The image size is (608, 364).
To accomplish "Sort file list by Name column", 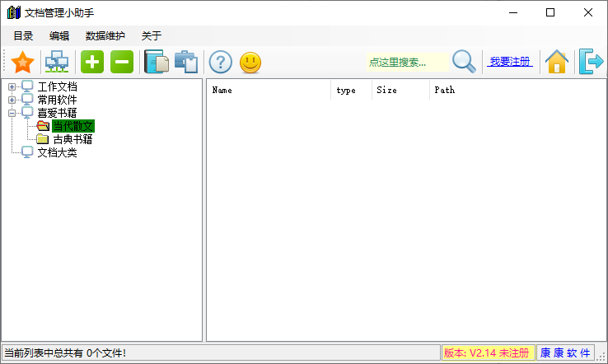I will click(x=268, y=90).
